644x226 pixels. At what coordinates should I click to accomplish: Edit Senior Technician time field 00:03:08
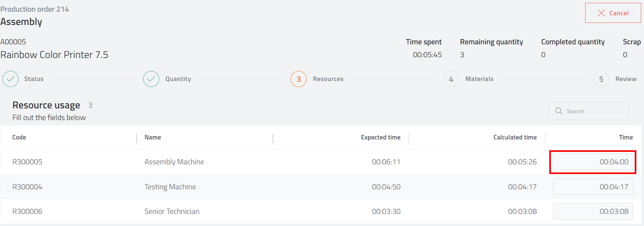point(593,211)
